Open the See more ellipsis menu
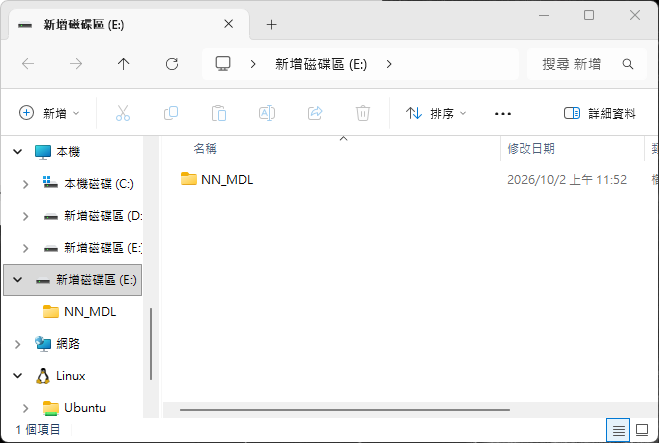Image resolution: width=659 pixels, height=443 pixels. pos(503,113)
